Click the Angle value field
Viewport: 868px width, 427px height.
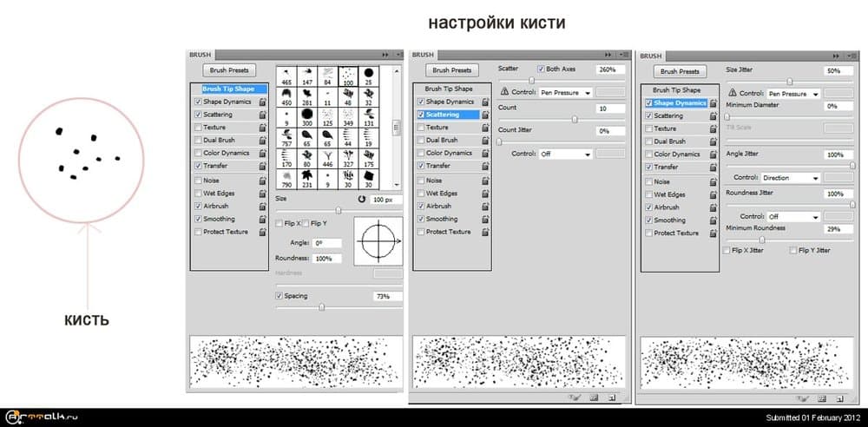click(326, 243)
